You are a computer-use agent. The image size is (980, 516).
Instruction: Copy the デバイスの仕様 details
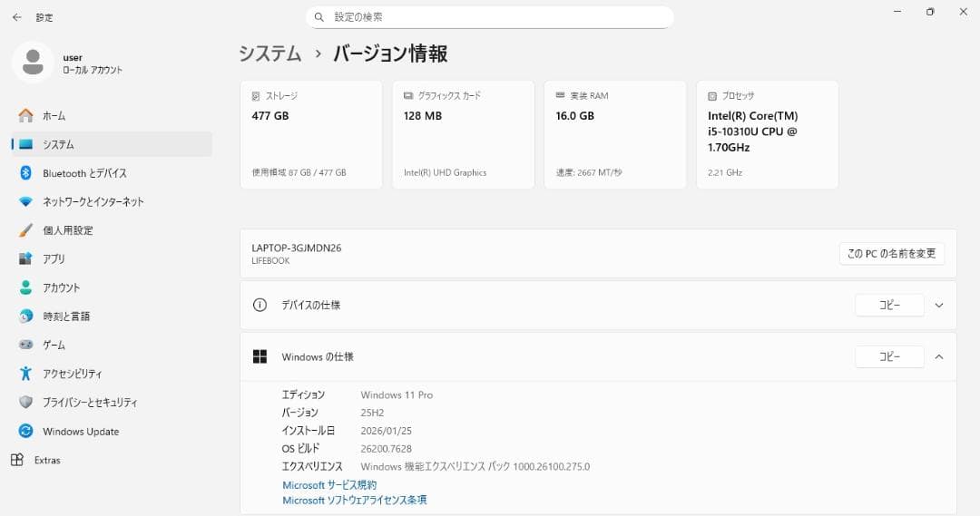(x=889, y=305)
